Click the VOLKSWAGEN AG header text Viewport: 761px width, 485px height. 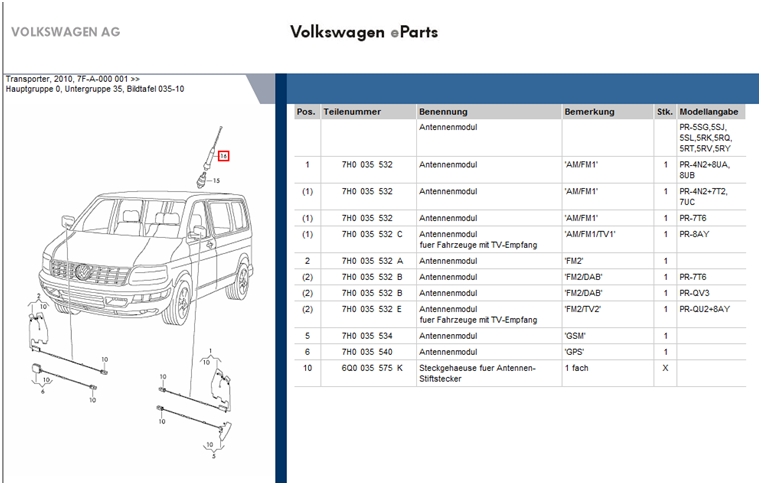click(x=66, y=32)
